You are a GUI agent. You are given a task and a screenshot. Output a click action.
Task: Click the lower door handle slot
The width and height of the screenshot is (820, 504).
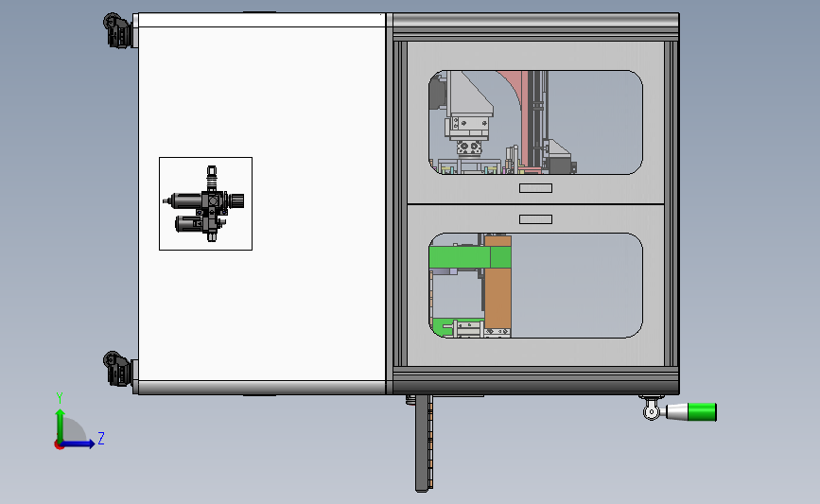[535, 219]
